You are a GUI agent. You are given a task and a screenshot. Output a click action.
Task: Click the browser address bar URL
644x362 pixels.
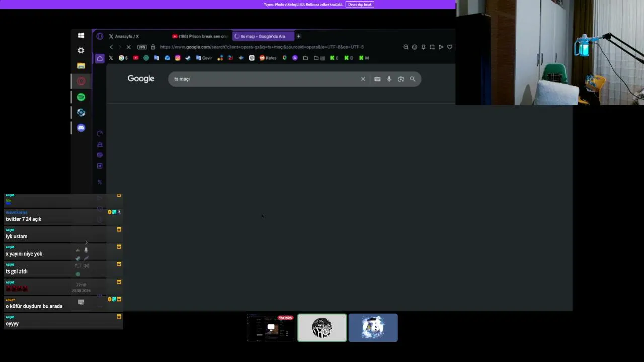coord(262,47)
